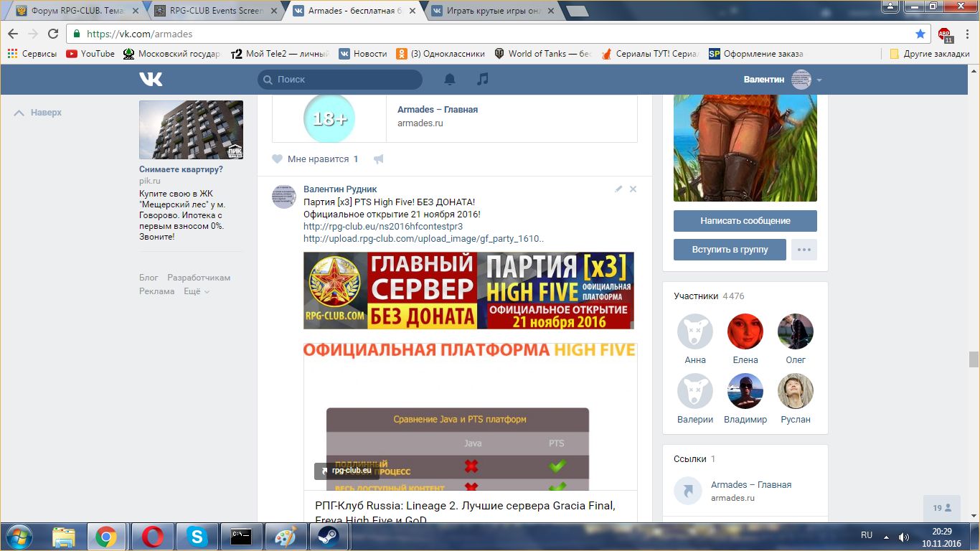Open the Одноклассники bookmark
This screenshot has width=980, height=551.
coord(440,54)
